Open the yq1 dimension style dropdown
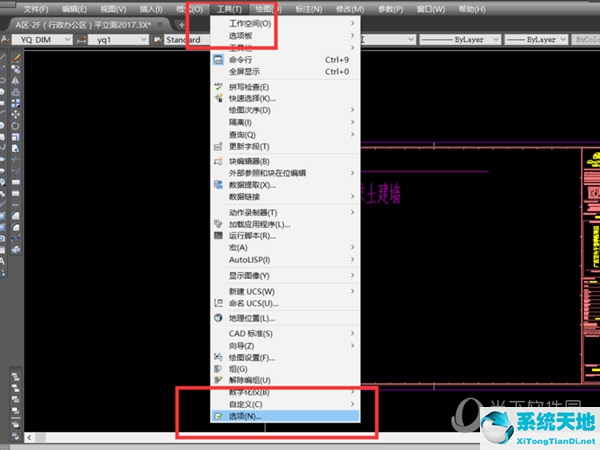Screen dimensions: 600x450 [x=143, y=39]
